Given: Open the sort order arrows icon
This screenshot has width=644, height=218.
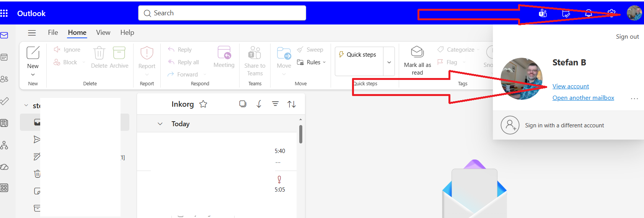Looking at the screenshot, I should point(292,104).
